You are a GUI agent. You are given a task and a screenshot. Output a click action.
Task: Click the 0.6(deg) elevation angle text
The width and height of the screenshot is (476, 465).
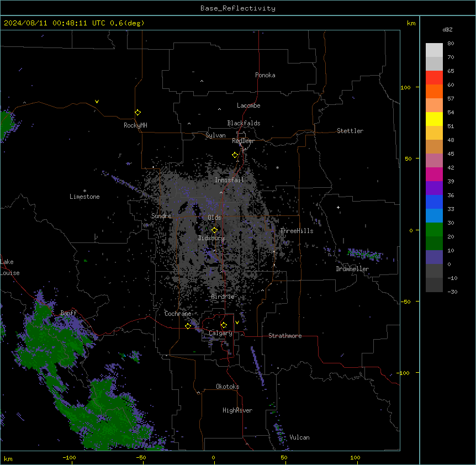[x=127, y=23]
